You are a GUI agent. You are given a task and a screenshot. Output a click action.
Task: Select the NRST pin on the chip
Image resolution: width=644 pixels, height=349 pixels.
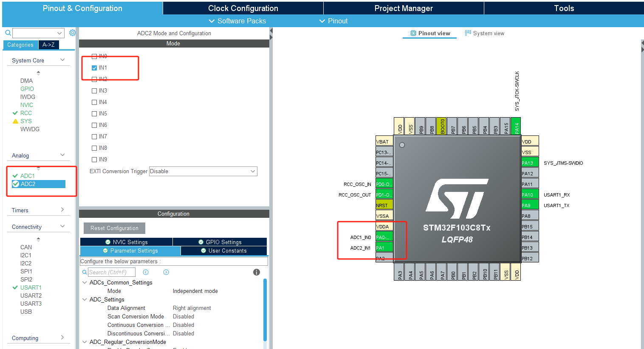point(384,205)
